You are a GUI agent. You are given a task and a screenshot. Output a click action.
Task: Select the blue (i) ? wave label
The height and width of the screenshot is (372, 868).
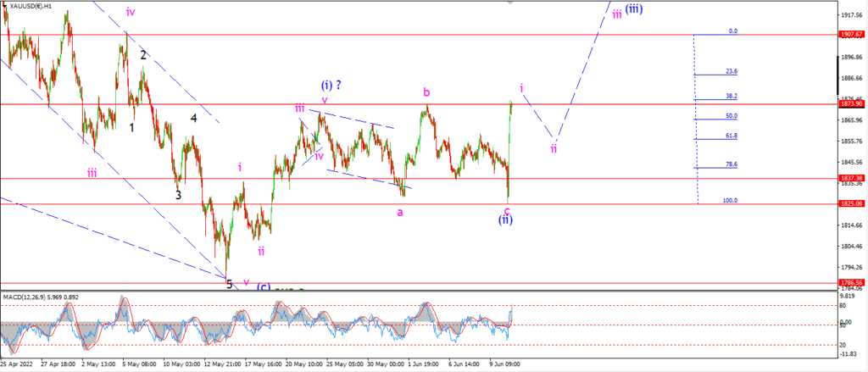pos(331,86)
